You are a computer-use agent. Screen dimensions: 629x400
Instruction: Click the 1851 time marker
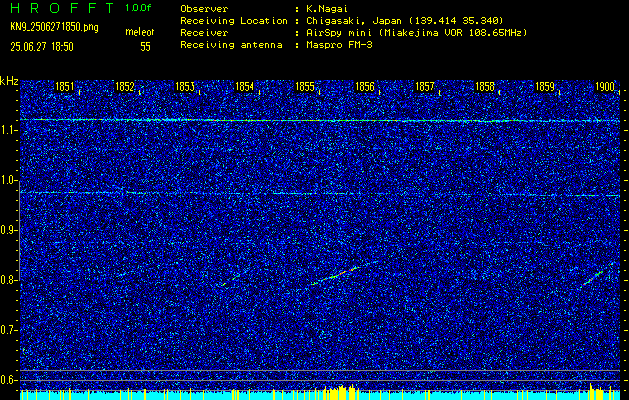coord(64,87)
